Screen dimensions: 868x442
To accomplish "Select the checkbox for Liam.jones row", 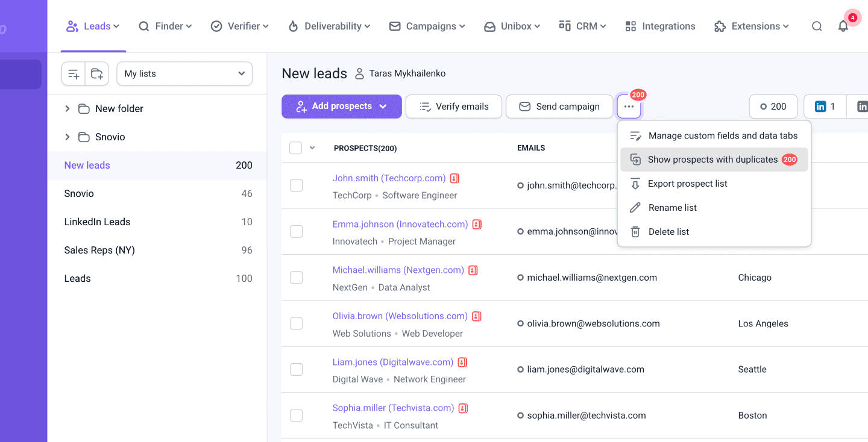I will [x=296, y=369].
